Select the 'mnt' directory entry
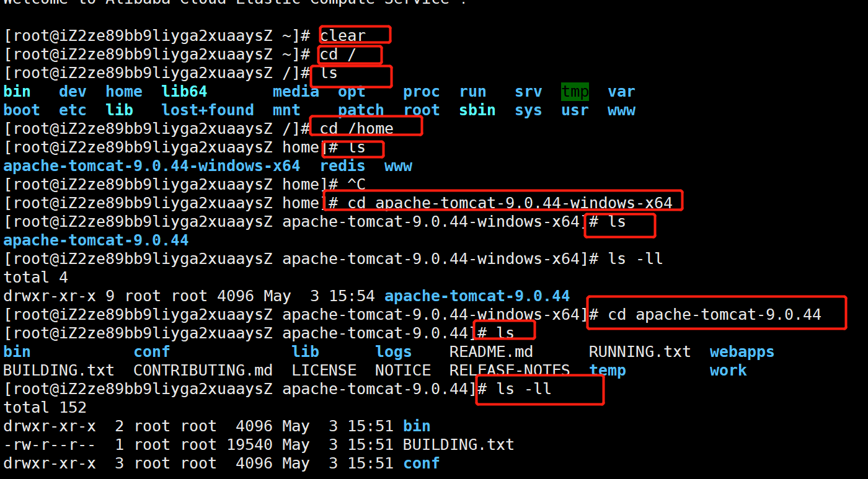 (286, 110)
